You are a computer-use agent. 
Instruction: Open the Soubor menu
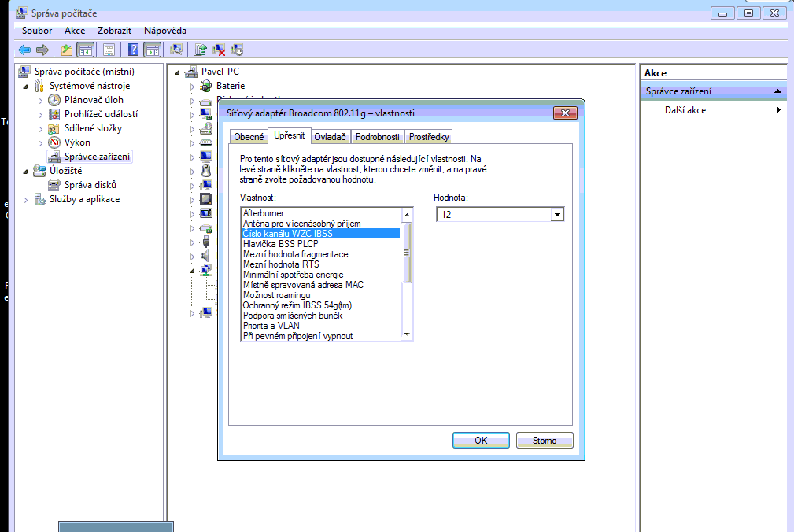(37, 31)
